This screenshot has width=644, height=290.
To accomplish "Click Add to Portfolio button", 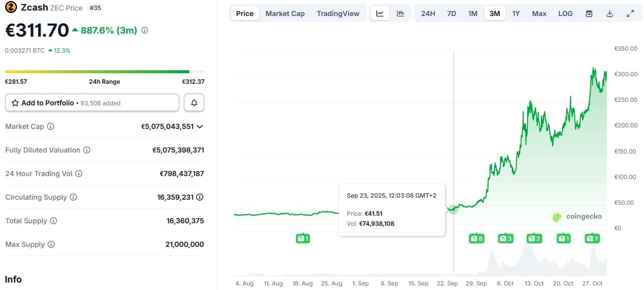I will [x=92, y=103].
